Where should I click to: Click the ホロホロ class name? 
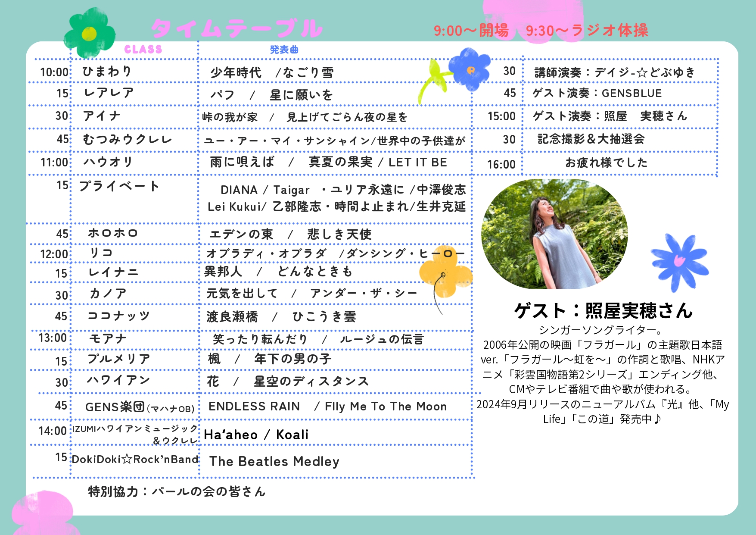point(113,233)
